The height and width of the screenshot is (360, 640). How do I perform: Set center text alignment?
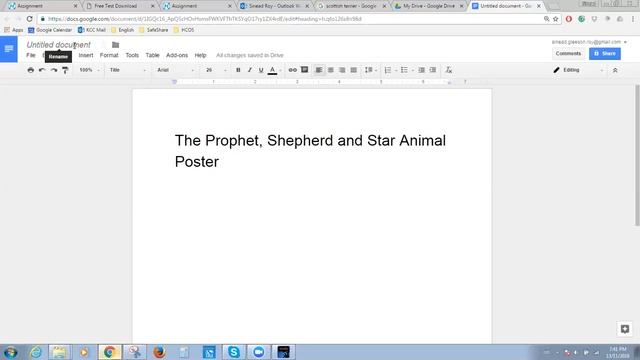point(331,70)
